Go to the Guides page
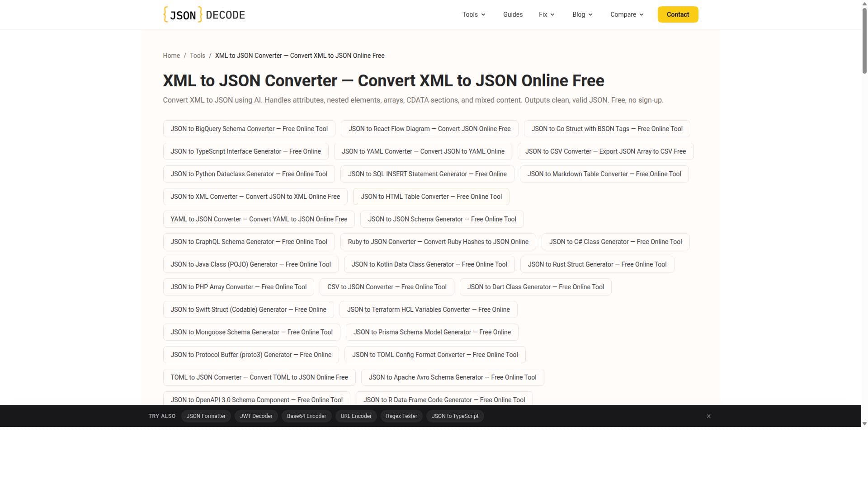This screenshot has height=488, width=868. [513, 14]
